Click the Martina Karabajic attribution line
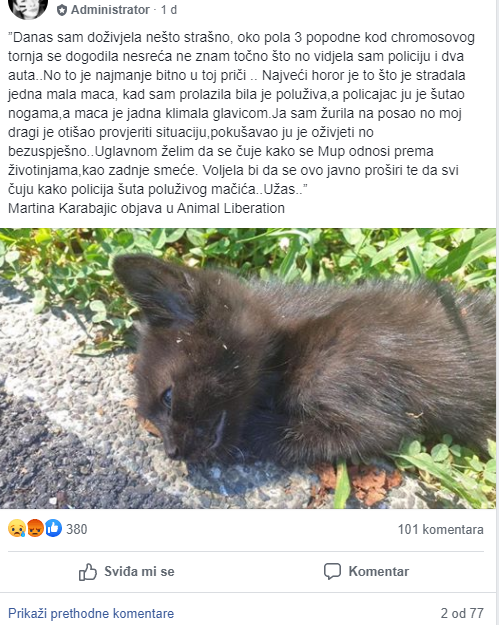The image size is (499, 625). click(x=146, y=208)
